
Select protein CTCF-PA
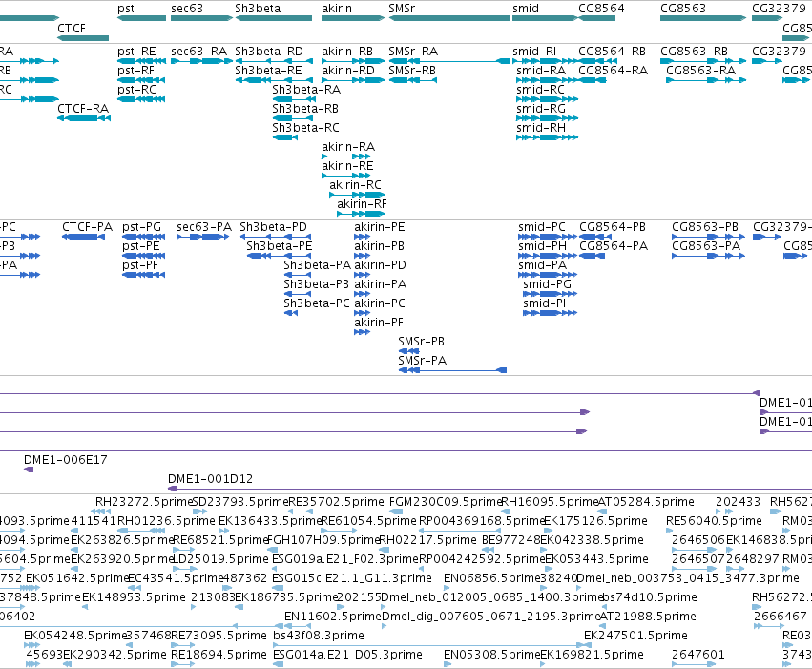click(88, 227)
